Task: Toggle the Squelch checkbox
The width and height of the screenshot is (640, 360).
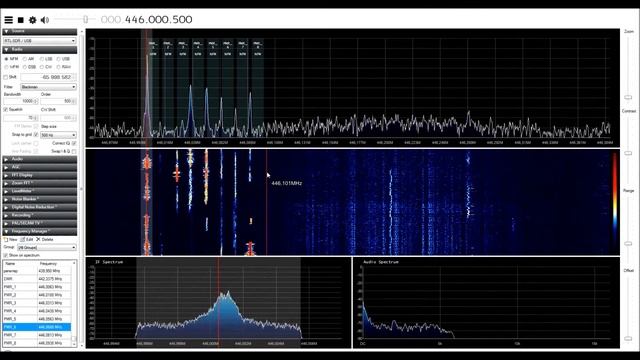Action: 6,109
